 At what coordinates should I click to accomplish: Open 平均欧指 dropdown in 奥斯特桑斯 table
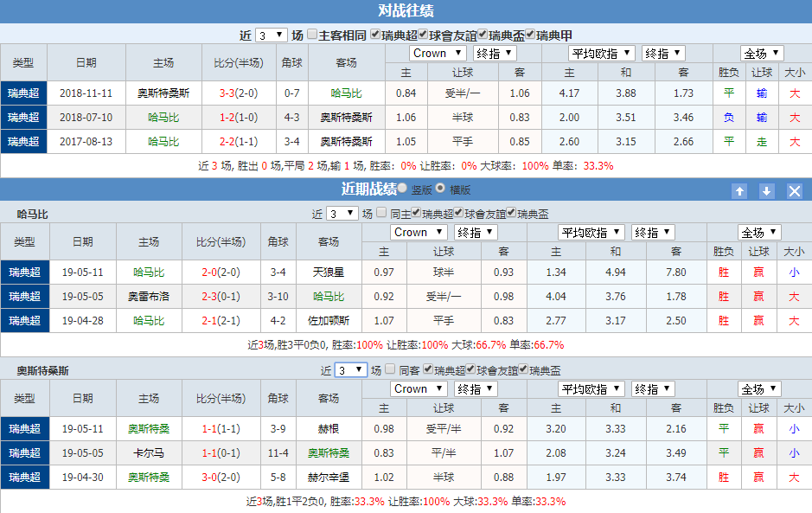pos(591,388)
